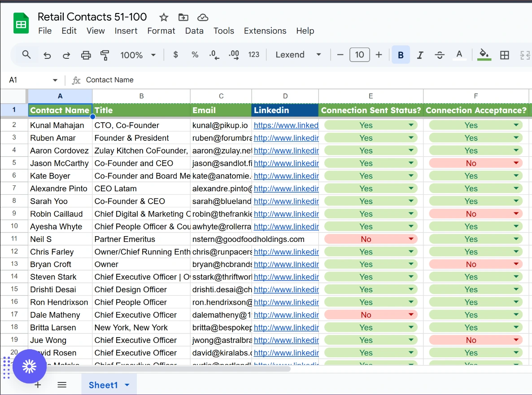The image size is (532, 395).
Task: Click the search magnifier in toolbar
Action: click(26, 55)
